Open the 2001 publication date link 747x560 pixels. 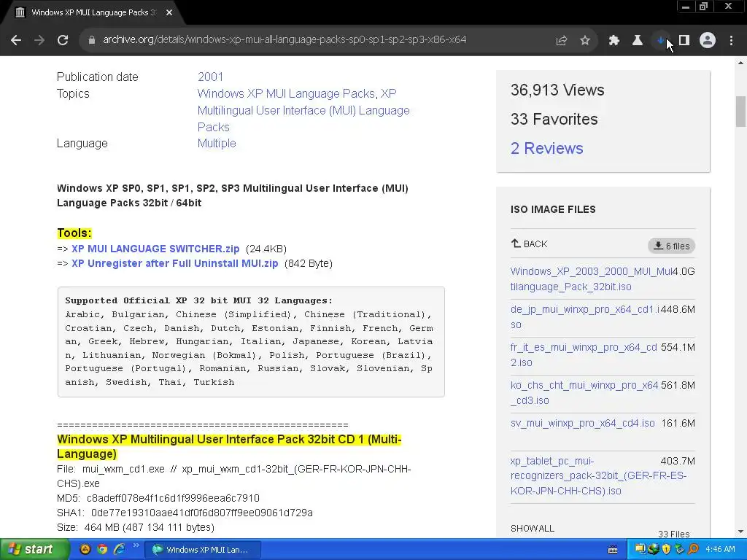pos(210,77)
